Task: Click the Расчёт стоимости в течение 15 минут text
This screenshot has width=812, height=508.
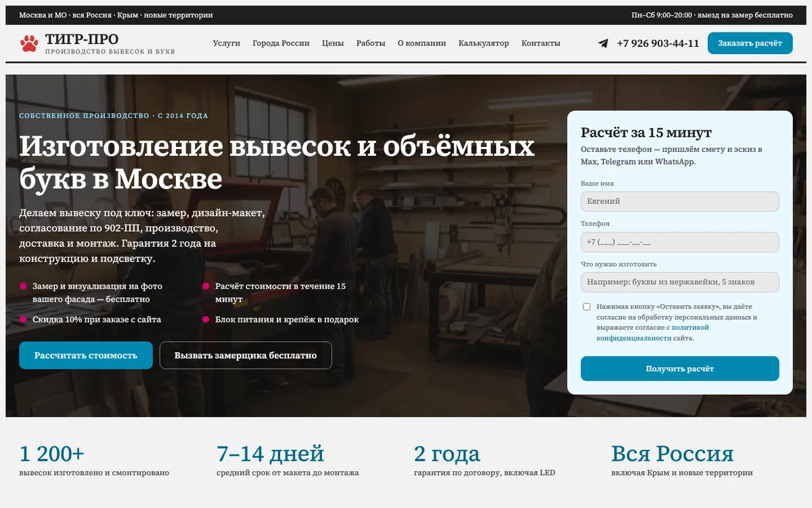Action: click(x=280, y=293)
